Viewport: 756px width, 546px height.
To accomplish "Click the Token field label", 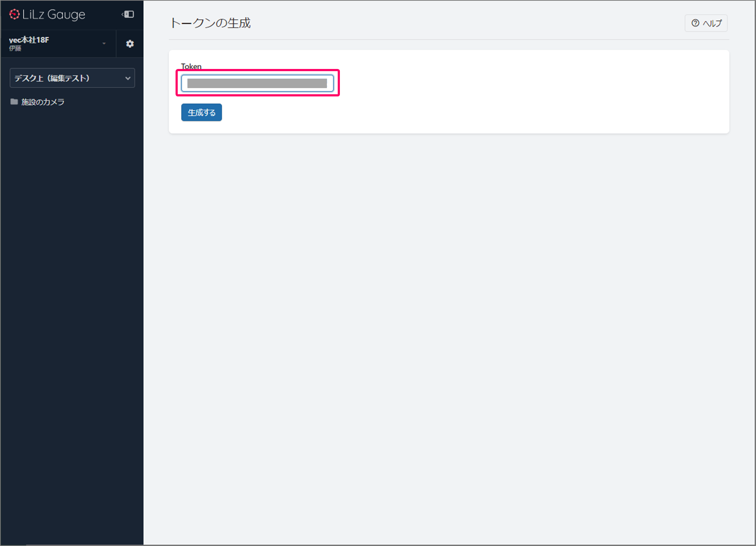I will [191, 66].
